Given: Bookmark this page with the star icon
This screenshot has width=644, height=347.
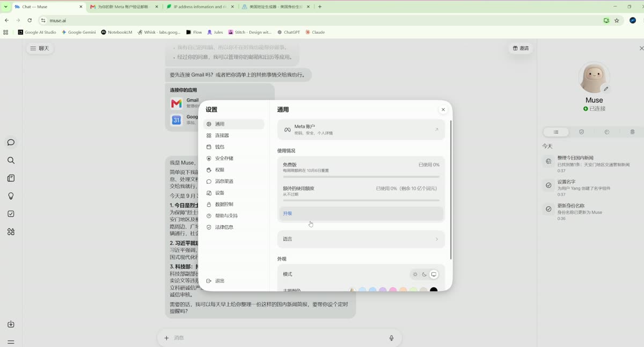Looking at the screenshot, I should coord(617,20).
